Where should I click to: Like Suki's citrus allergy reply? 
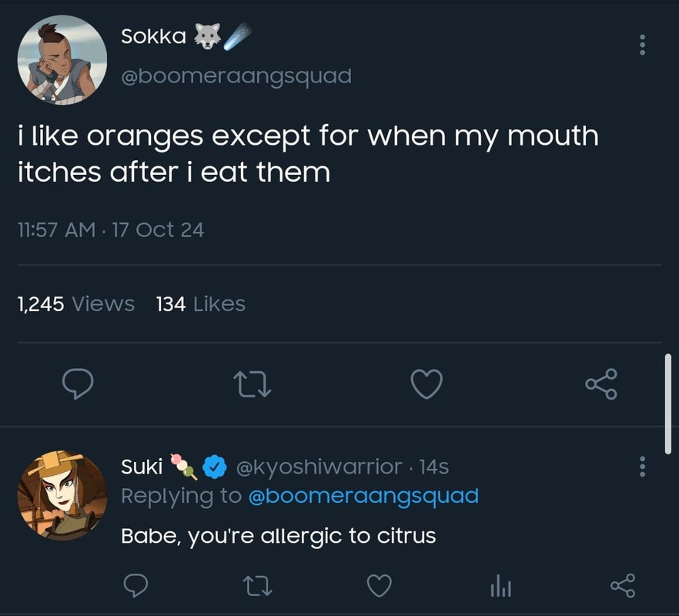[x=379, y=587]
